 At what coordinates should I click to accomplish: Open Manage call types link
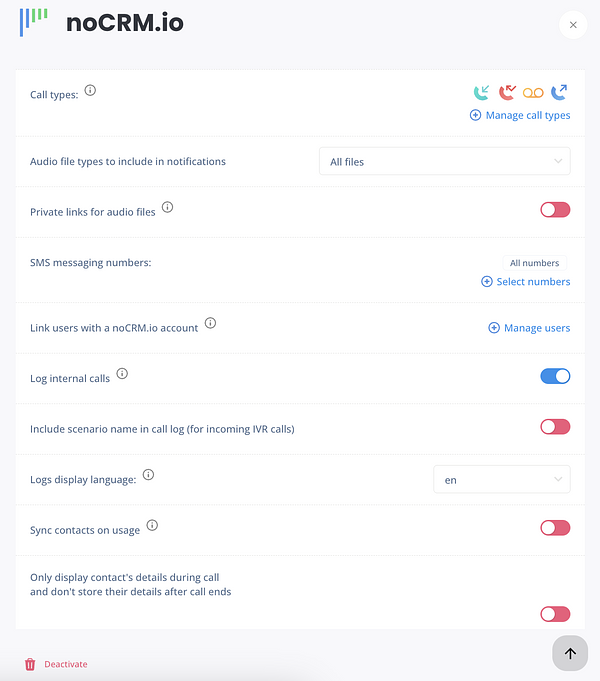pos(520,116)
